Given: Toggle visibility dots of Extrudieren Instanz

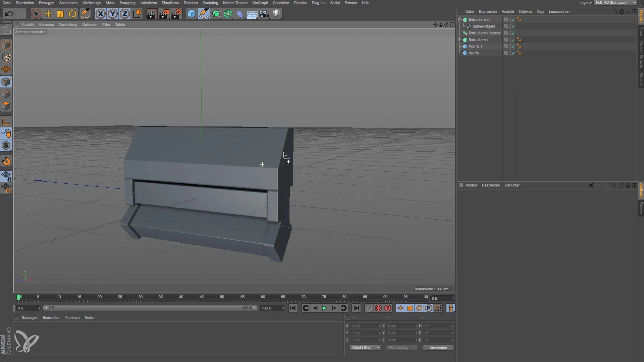Looking at the screenshot, I should pyautogui.click(x=510, y=33).
